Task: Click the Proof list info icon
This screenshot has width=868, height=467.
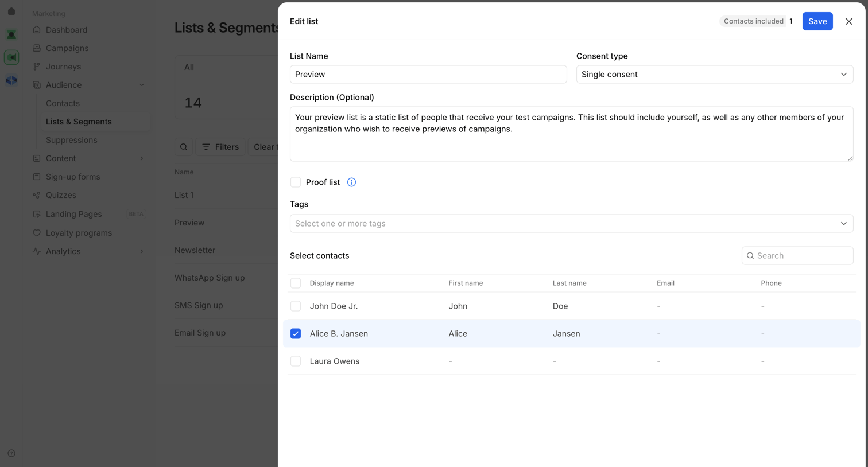Action: click(x=351, y=182)
